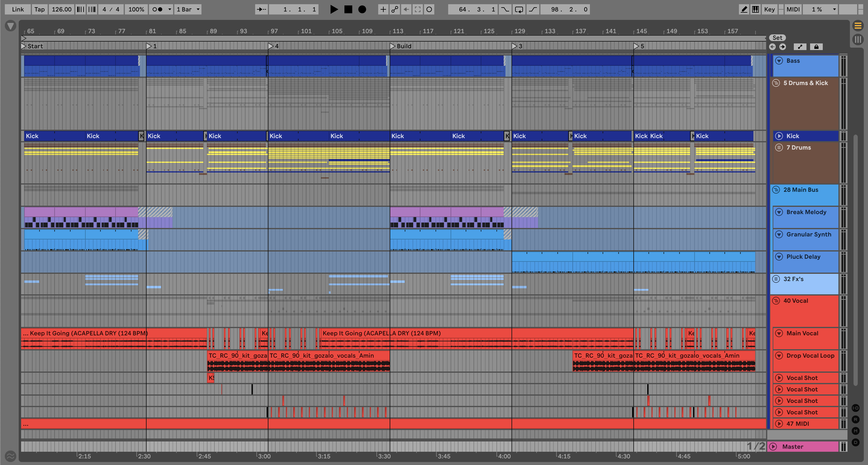868x465 pixels.
Task: Click the Arrangement Record button
Action: [362, 9]
